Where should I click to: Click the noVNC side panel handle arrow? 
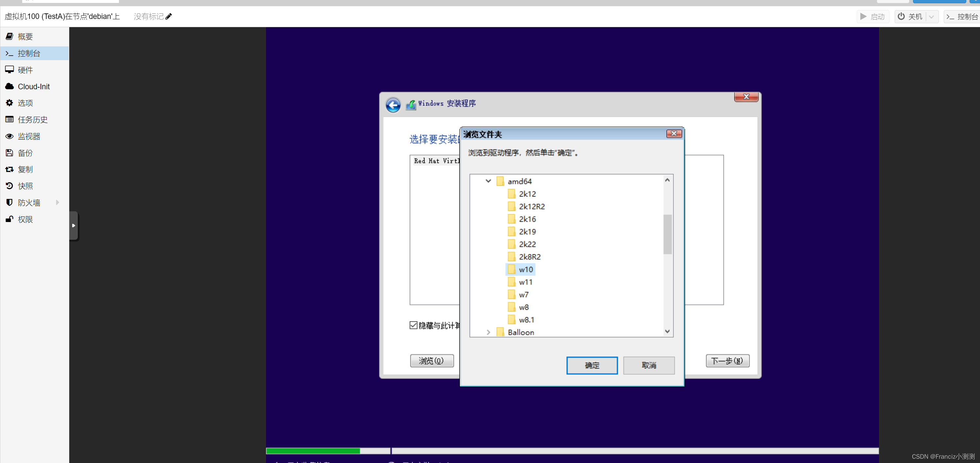tap(74, 225)
